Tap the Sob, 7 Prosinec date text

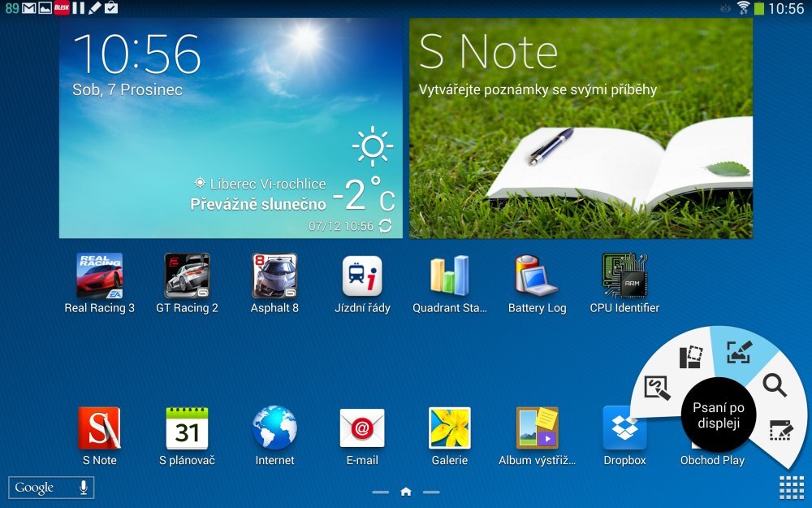point(127,89)
